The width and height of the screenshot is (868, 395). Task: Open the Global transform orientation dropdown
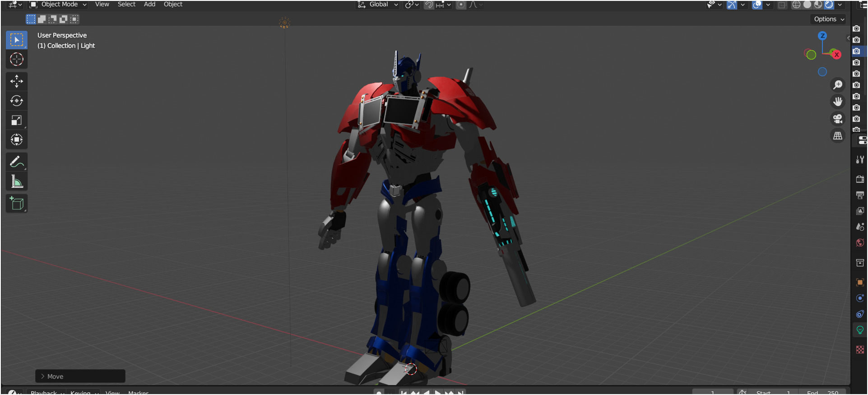coord(378,5)
